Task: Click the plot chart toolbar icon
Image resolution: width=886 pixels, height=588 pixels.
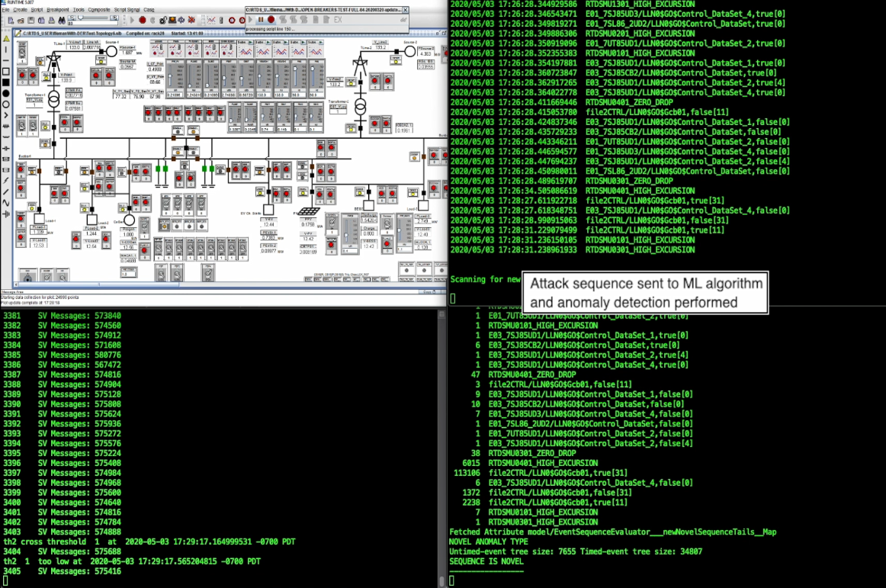Action: pos(211,21)
